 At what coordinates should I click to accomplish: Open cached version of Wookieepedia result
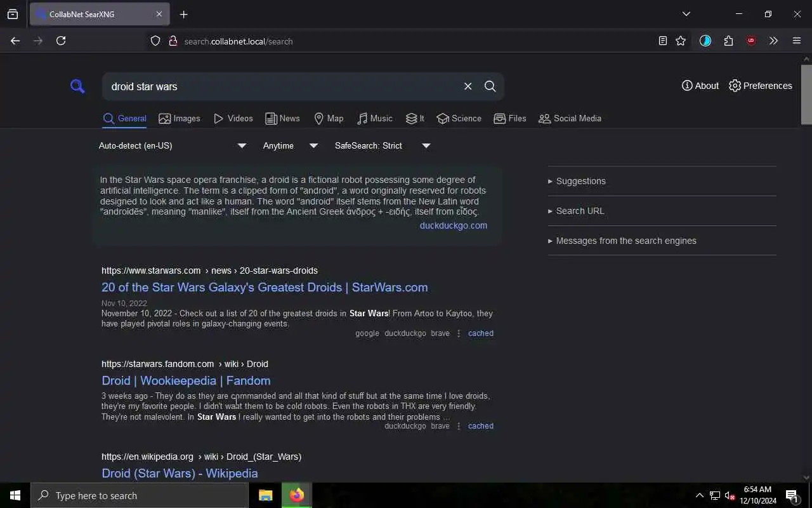click(481, 426)
